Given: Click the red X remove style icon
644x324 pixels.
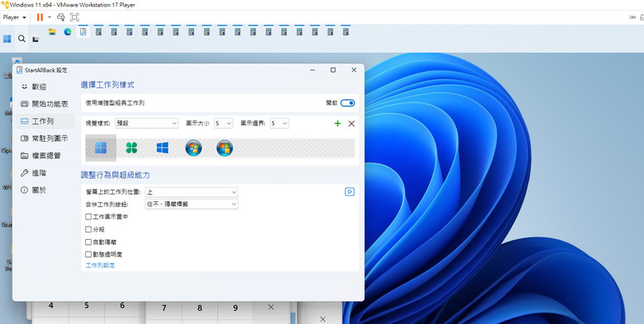Looking at the screenshot, I should pos(352,124).
